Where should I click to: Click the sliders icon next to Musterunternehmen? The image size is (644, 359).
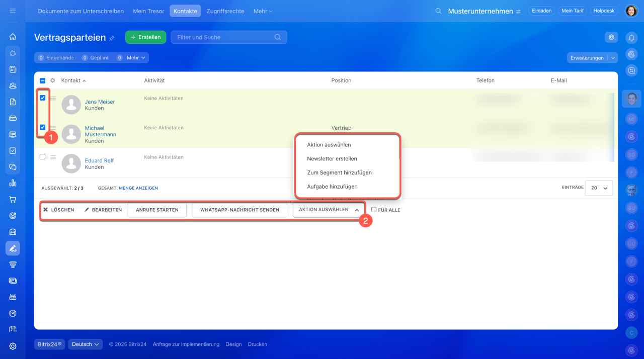pyautogui.click(x=518, y=12)
